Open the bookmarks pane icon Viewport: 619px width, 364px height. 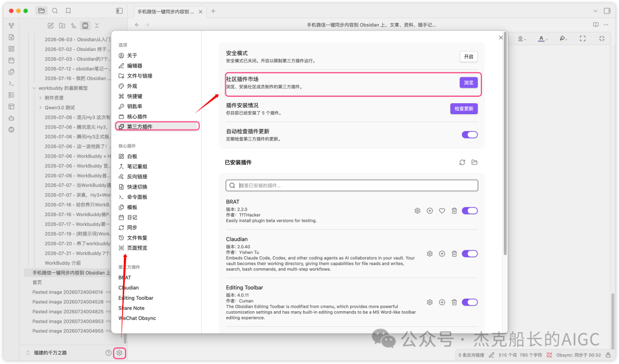[68, 11]
